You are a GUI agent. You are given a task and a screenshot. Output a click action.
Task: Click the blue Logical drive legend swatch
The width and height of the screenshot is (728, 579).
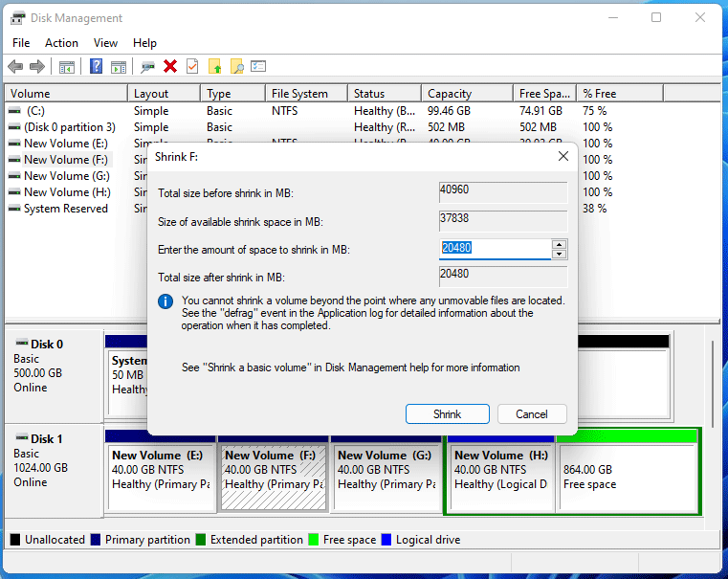386,540
